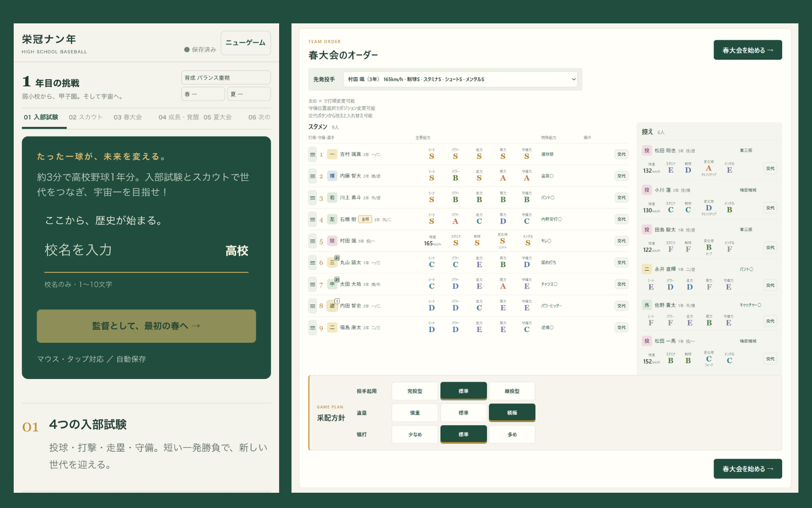Click the ニューゲーム button
This screenshot has width=812, height=508.
[246, 43]
